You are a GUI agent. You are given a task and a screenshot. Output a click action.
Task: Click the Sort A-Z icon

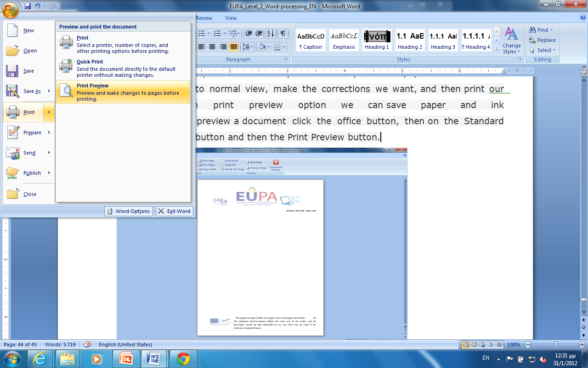[271, 33]
